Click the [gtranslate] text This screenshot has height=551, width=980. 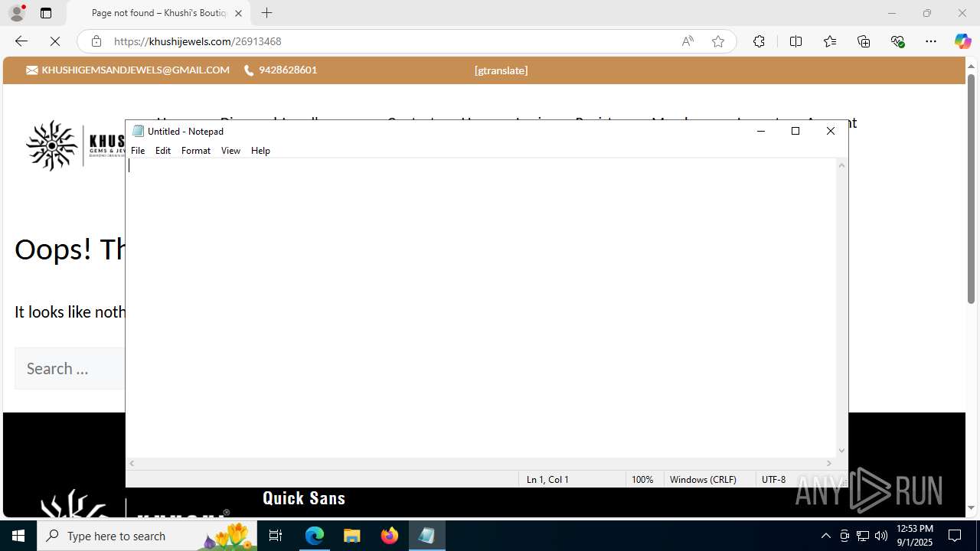[x=501, y=70]
